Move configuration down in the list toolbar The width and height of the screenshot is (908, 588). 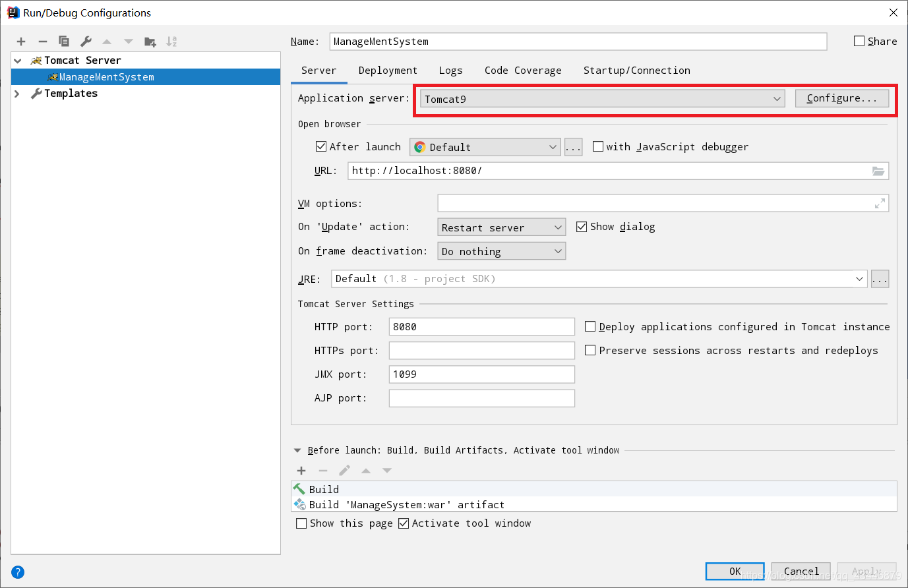pyautogui.click(x=129, y=42)
